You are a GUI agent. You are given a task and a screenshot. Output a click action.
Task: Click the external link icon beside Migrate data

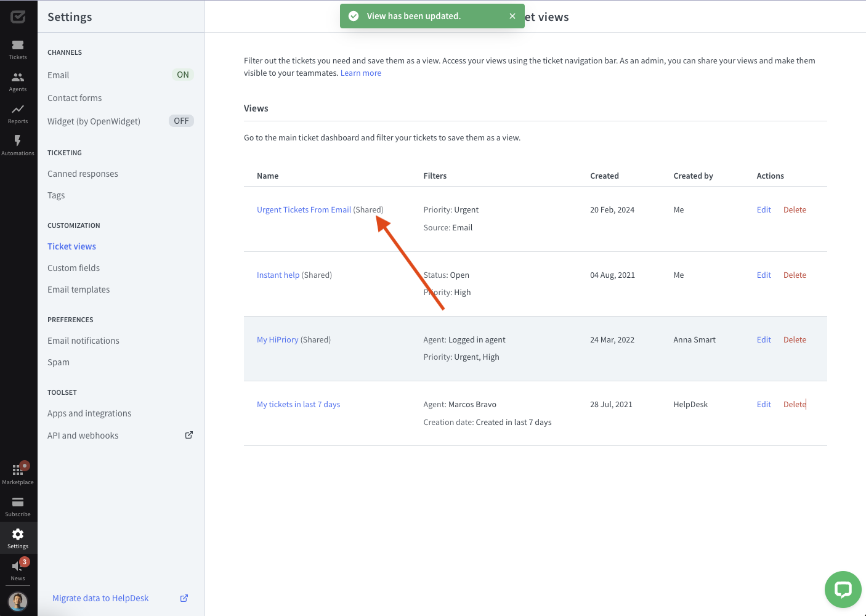[x=184, y=598]
